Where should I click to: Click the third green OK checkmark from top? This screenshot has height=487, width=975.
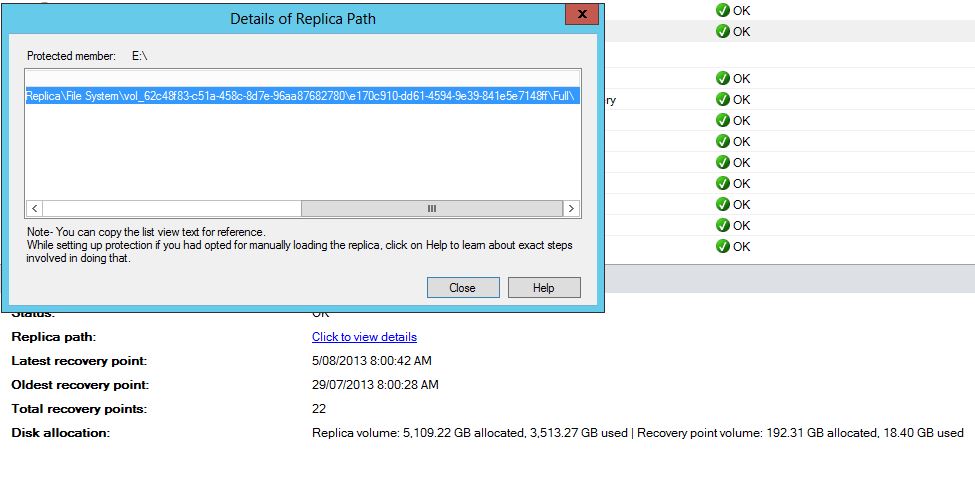[x=722, y=78]
